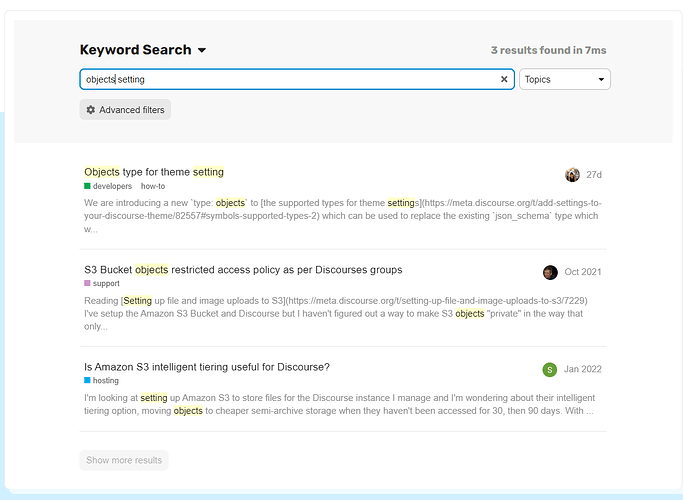Open the Topics result type dropdown

(565, 79)
